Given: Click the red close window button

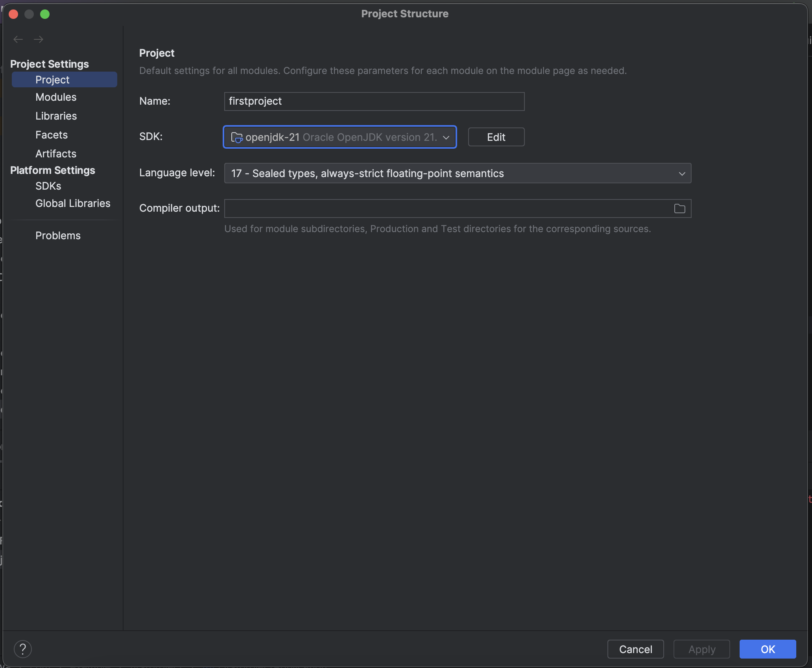Looking at the screenshot, I should coord(13,14).
